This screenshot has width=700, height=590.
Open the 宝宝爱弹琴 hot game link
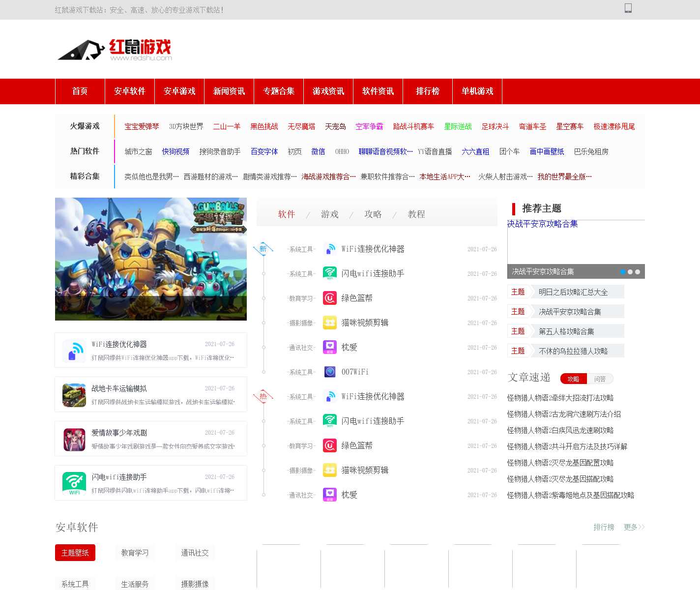(x=142, y=126)
